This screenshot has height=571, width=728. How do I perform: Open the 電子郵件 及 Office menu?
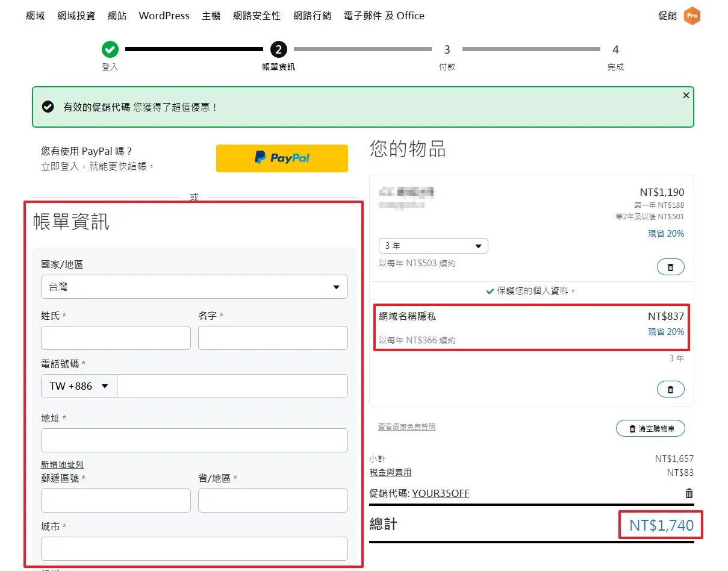point(384,16)
